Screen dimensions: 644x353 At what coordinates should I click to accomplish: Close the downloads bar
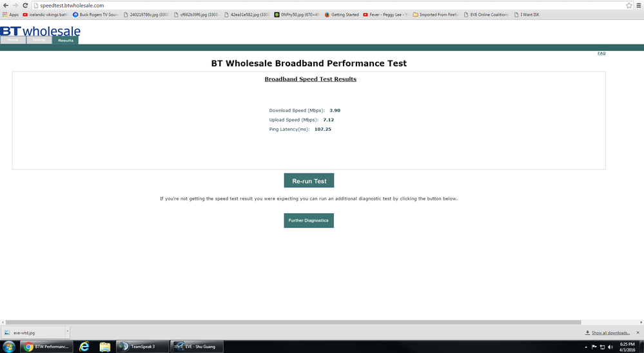(x=638, y=333)
